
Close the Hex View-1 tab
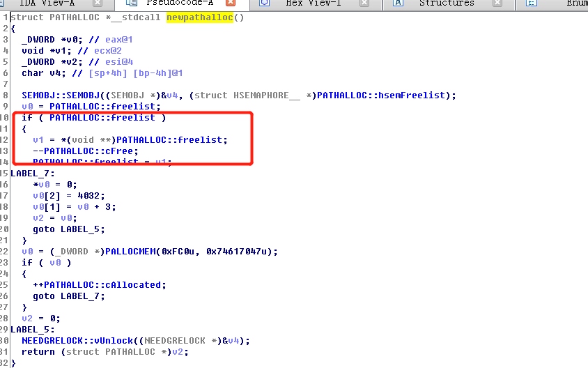pos(364,3)
